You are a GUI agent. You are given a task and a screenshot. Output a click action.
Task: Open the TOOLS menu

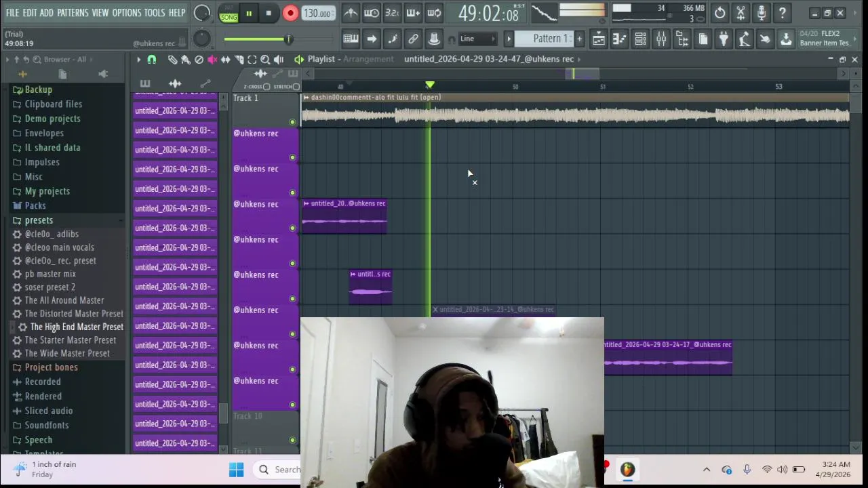pos(155,13)
